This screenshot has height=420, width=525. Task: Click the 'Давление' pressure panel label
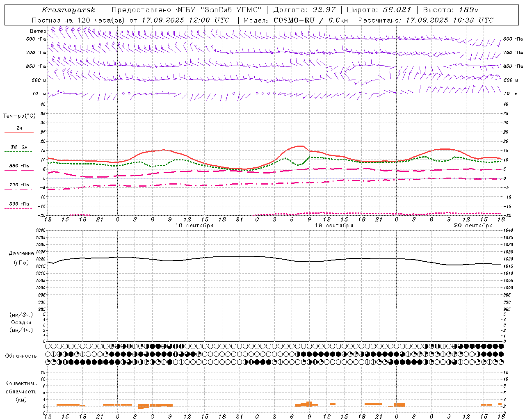tap(21, 253)
